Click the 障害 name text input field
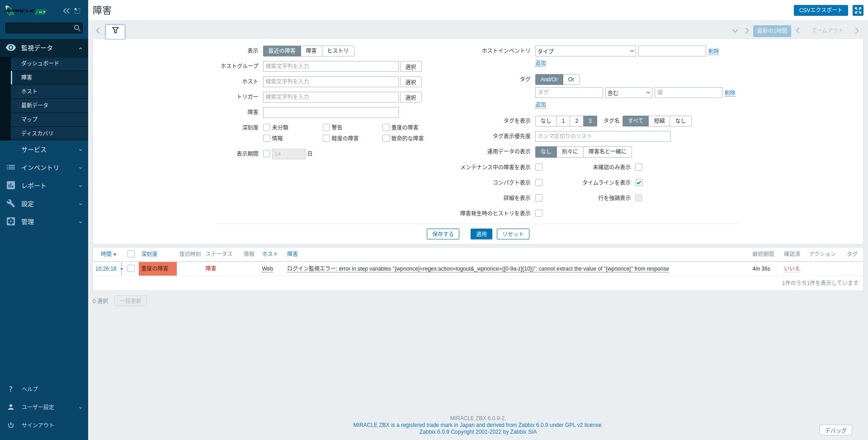 click(x=330, y=112)
